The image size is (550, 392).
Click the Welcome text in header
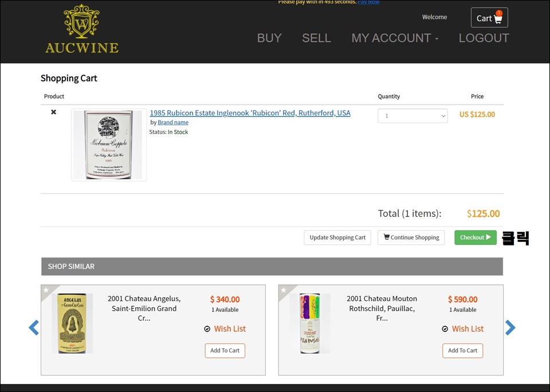(x=434, y=17)
